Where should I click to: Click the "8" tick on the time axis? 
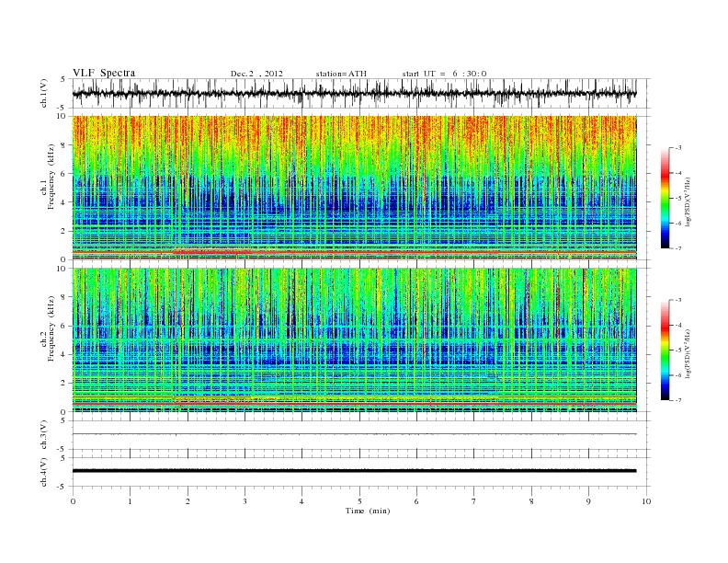tap(531, 501)
